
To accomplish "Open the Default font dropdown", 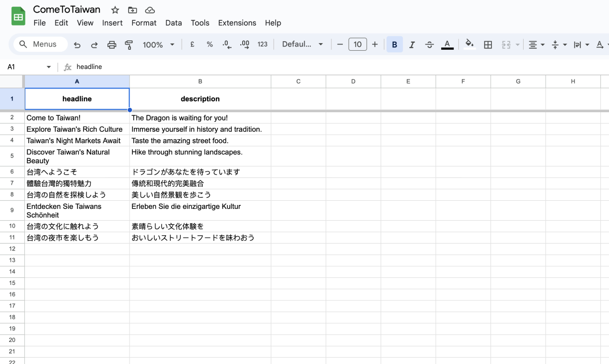I will (x=303, y=44).
